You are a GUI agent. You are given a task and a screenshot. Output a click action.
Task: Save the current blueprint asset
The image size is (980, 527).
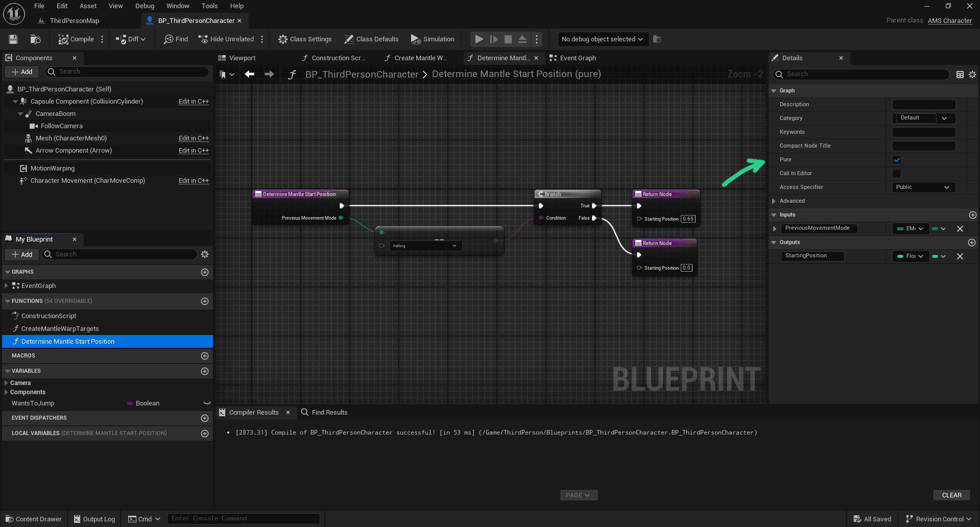coord(13,39)
